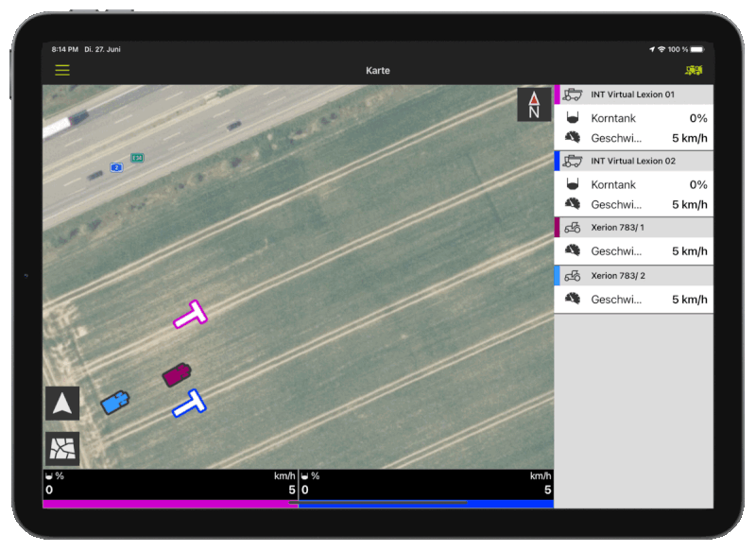Click the Karte title in the top bar
756x551 pixels.
click(x=377, y=70)
